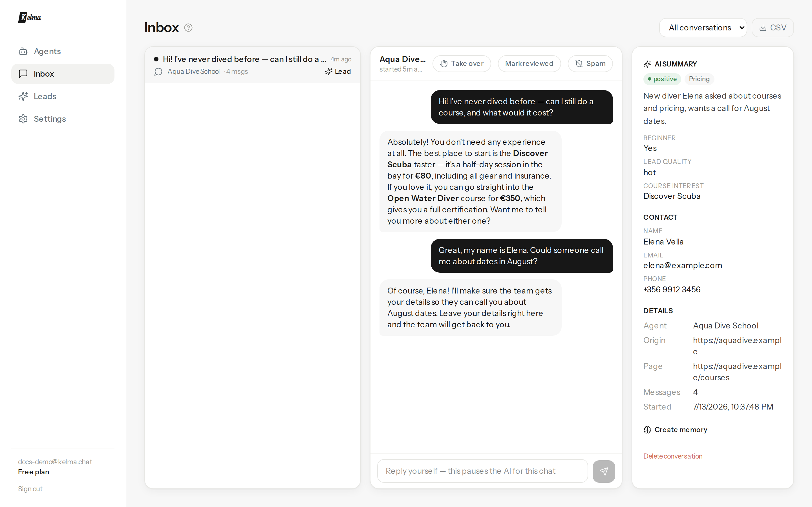
Task: Click the Delete conversation link
Action: (672, 456)
